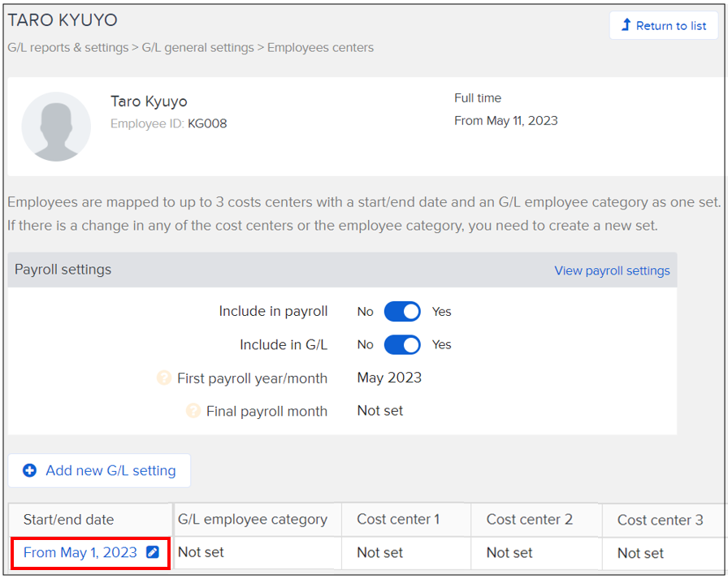728x579 pixels.
Task: Click Add new G/L setting
Action: [x=98, y=470]
